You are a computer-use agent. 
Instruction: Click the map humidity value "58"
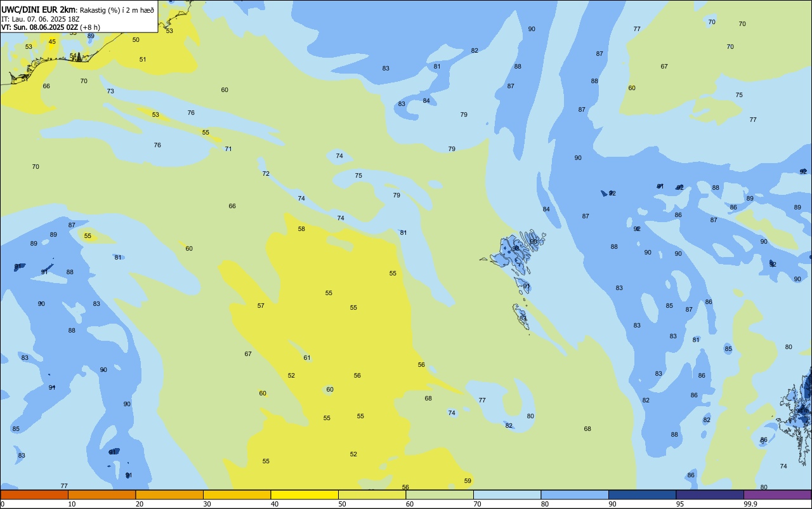(301, 229)
